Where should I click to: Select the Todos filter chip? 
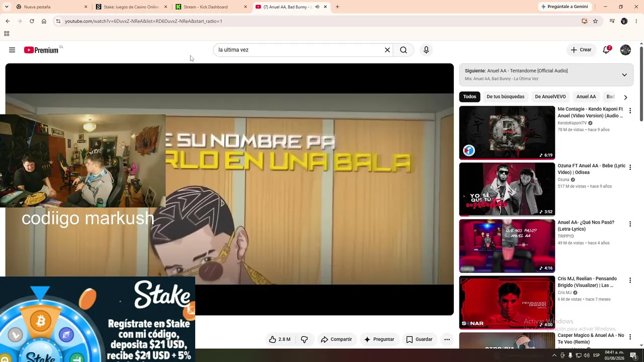[x=470, y=97]
